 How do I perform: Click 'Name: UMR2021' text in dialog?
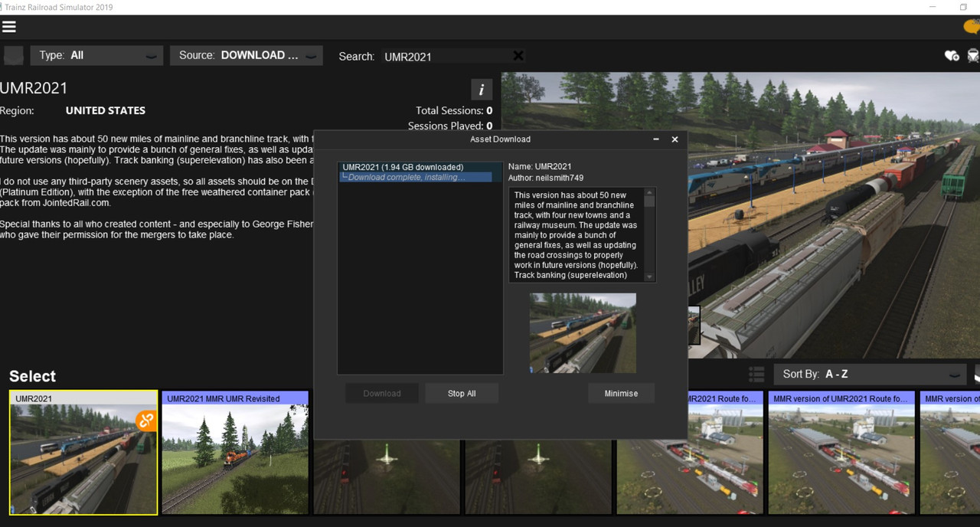pos(540,166)
